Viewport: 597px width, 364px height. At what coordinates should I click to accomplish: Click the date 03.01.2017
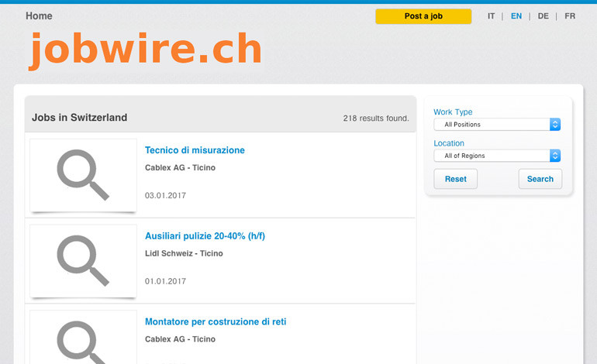pos(165,195)
